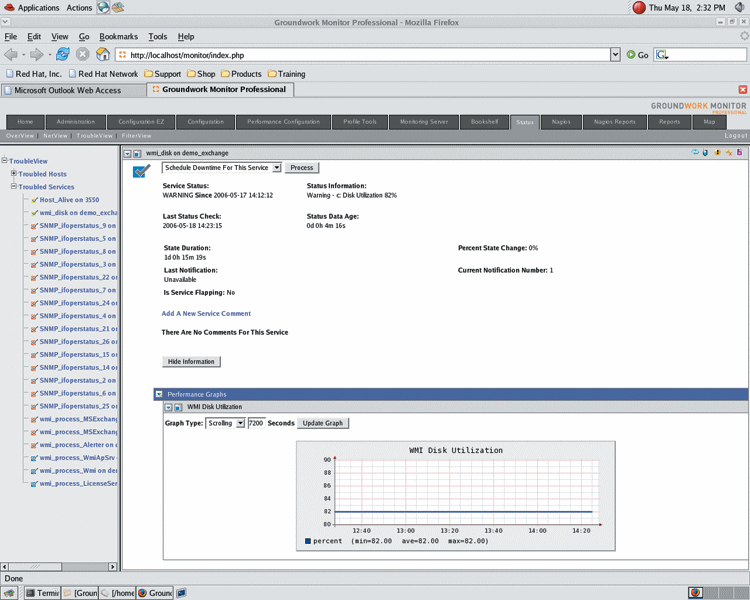Screen dimensions: 750x600
Task: Open the Back button history dropdown arrow
Action: click(23, 55)
